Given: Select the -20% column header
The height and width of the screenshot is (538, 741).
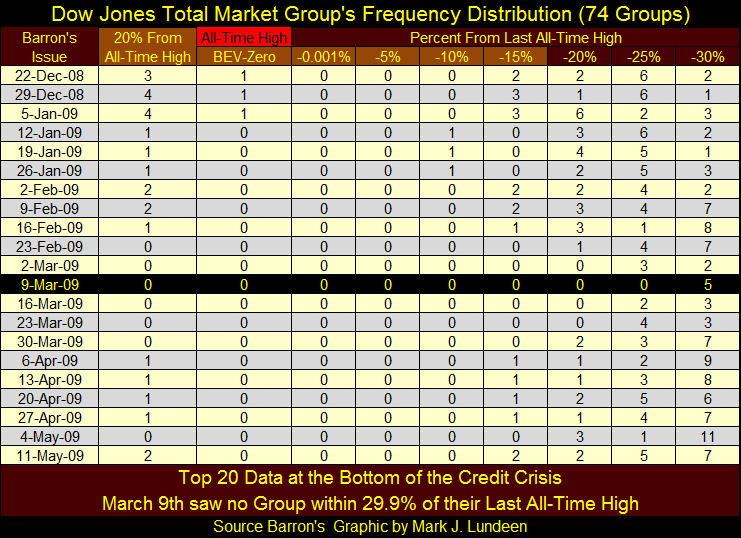Looking at the screenshot, I should (x=579, y=57).
